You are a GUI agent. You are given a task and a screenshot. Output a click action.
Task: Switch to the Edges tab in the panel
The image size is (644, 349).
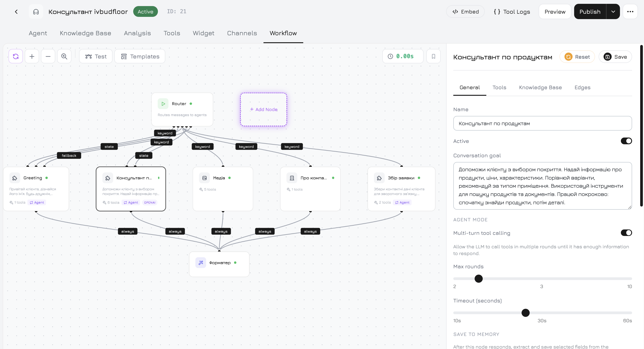tap(582, 87)
